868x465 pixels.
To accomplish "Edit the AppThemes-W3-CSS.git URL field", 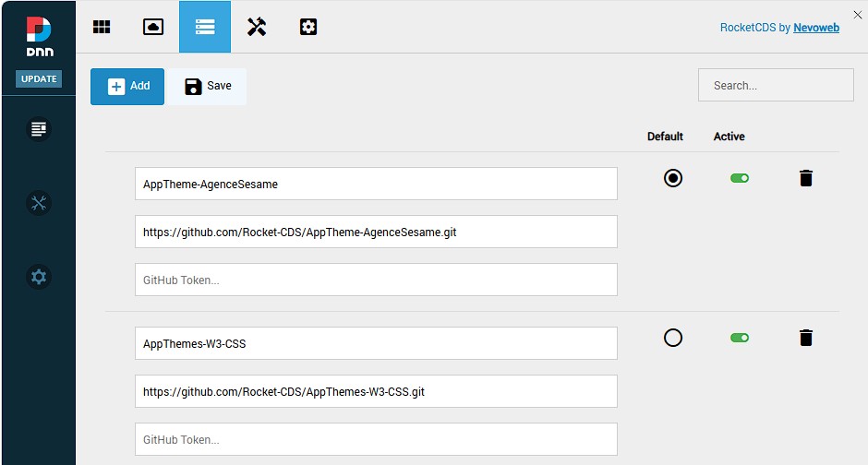I will tap(376, 391).
